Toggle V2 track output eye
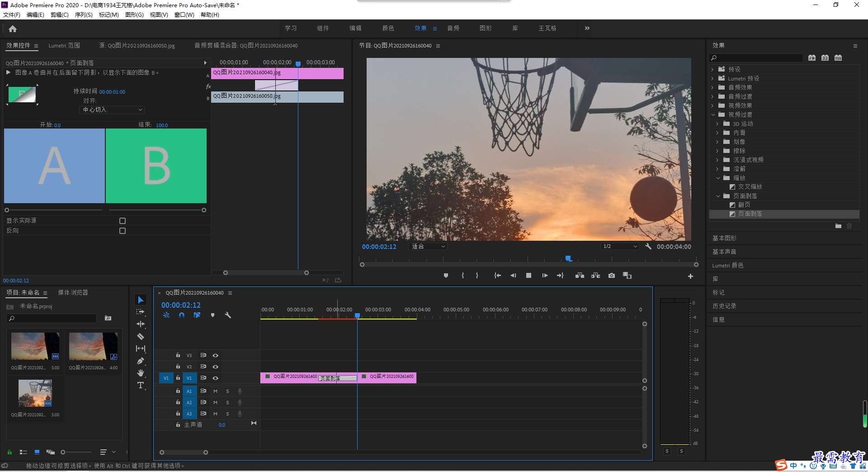The width and height of the screenshot is (868, 472). (216, 367)
